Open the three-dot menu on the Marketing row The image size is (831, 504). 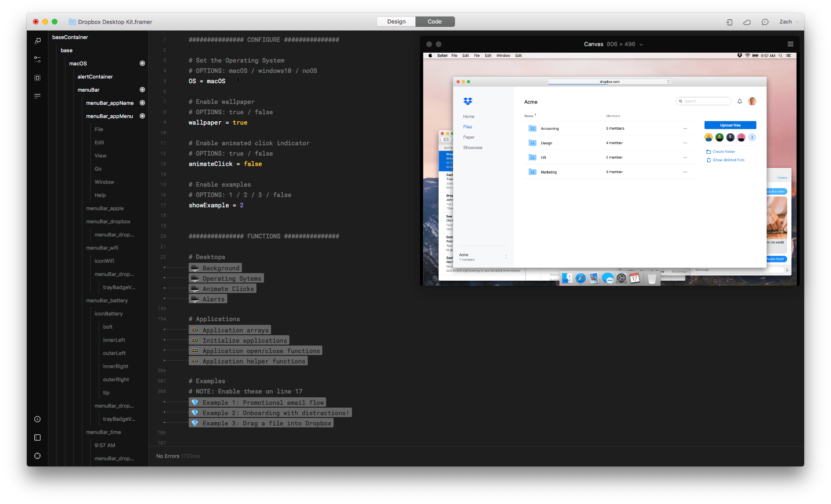pyautogui.click(x=685, y=172)
